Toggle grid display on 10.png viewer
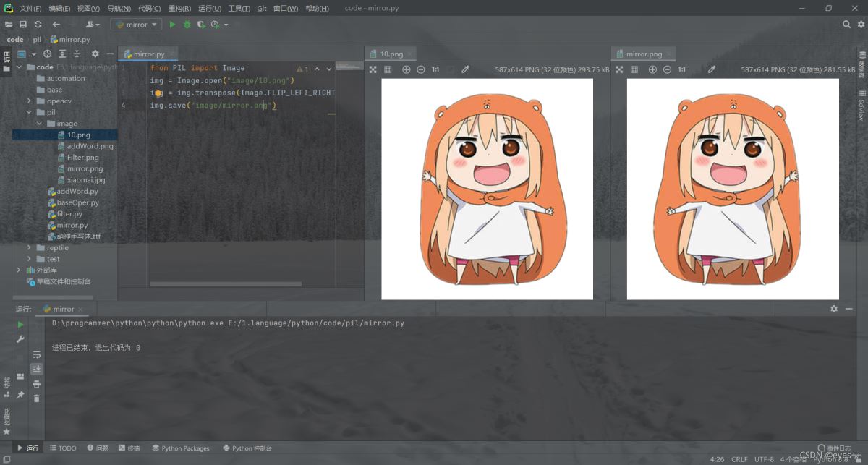Screen dimensions: 868x465 click(x=388, y=69)
